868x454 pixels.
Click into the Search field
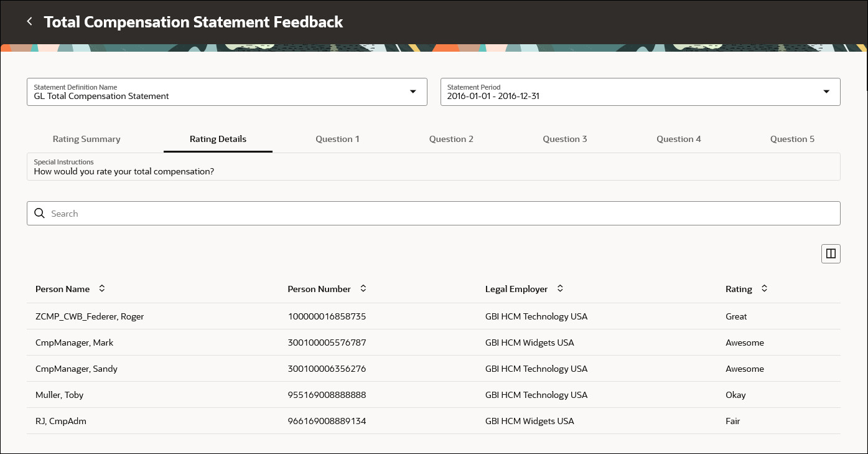pos(436,214)
